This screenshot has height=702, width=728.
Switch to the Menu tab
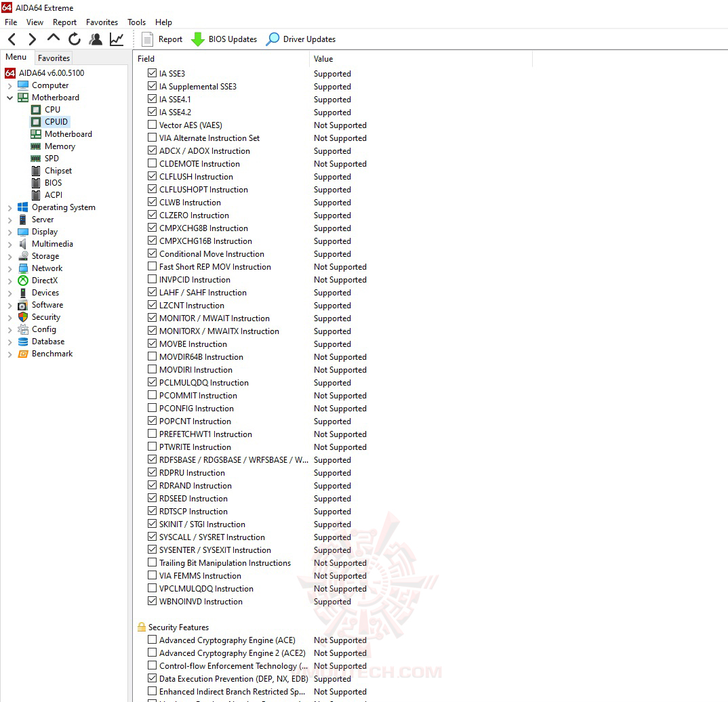(16, 57)
